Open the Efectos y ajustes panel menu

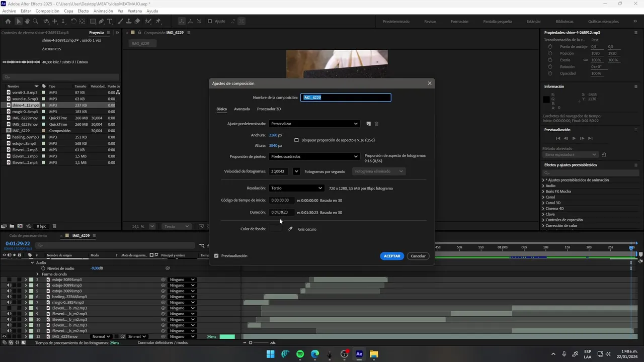(x=636, y=165)
